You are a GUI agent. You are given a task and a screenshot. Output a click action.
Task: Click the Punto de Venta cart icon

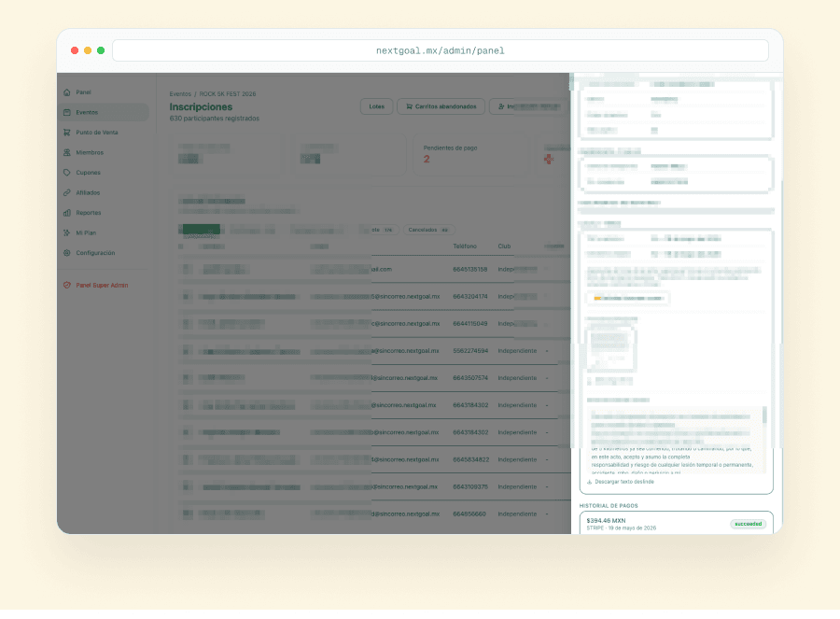click(67, 133)
